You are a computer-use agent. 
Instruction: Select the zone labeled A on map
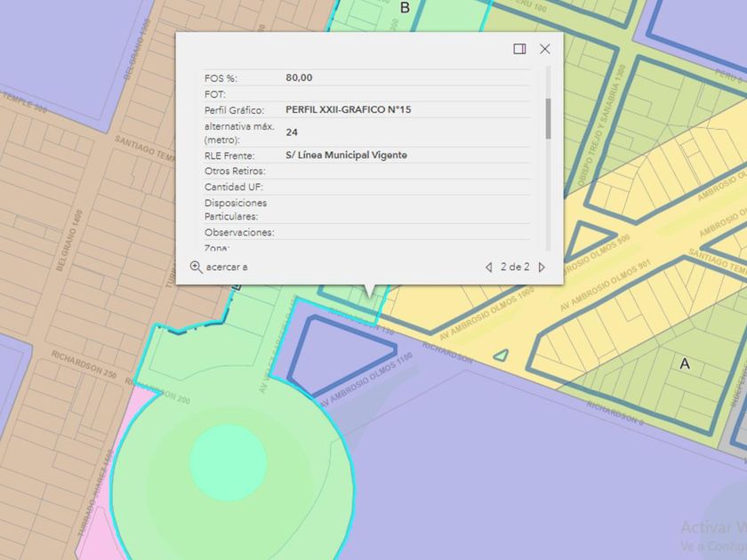pyautogui.click(x=684, y=364)
